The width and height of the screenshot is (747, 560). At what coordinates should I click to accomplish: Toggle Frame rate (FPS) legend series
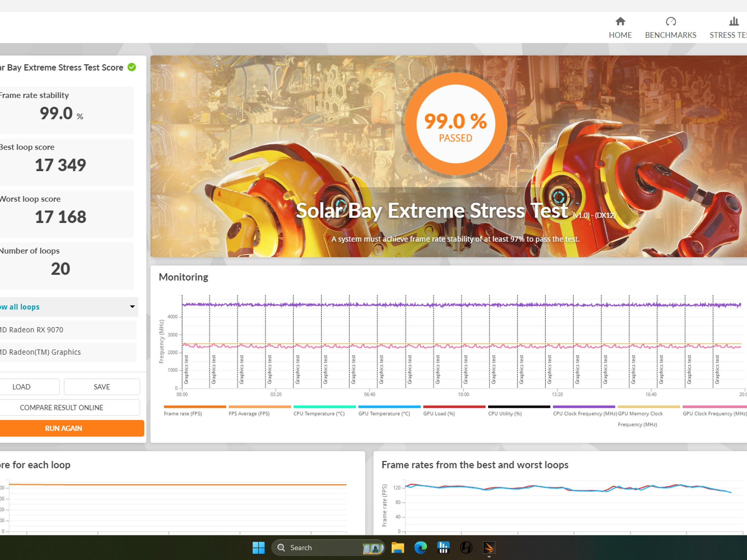[195, 411]
